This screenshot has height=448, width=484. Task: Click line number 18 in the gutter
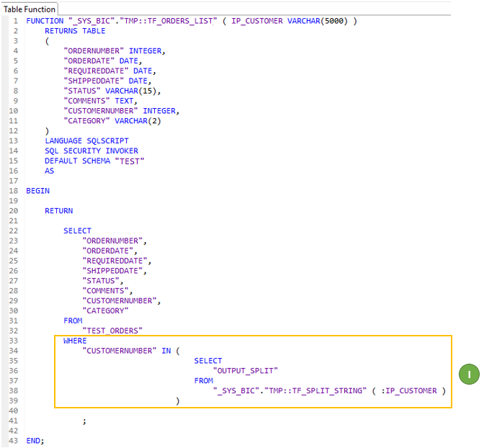[x=13, y=191]
